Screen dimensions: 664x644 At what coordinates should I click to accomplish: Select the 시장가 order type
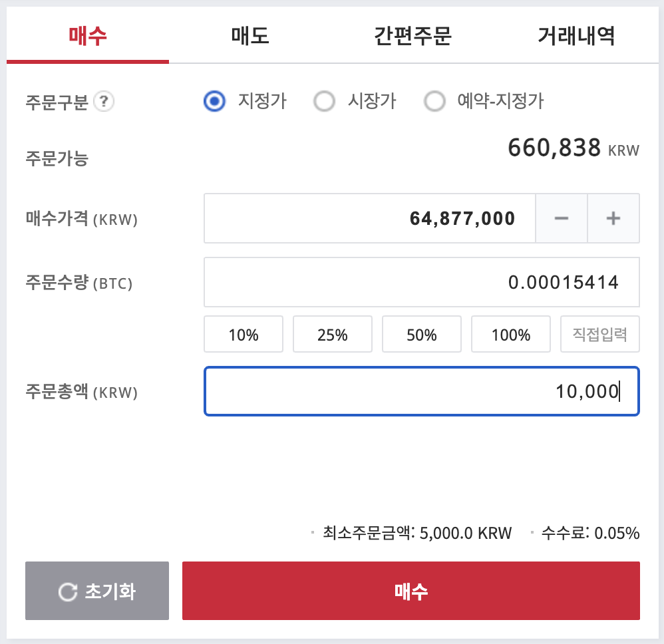click(325, 100)
